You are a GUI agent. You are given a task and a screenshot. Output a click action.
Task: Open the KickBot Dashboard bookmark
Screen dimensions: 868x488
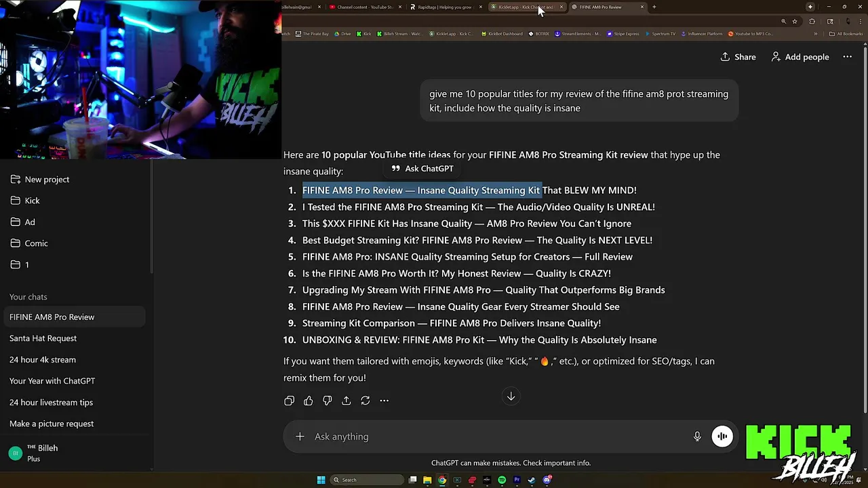click(x=502, y=34)
